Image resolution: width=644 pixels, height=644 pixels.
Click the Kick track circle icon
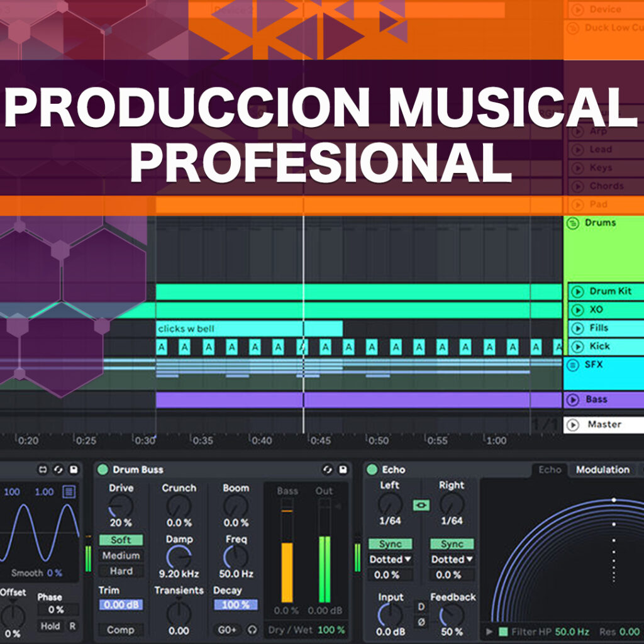click(x=577, y=347)
